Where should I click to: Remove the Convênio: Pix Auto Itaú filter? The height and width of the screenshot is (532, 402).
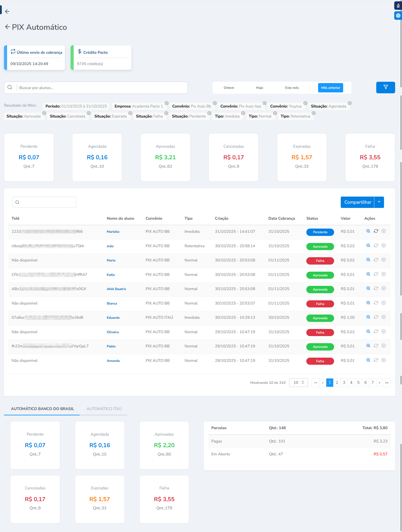264,103
